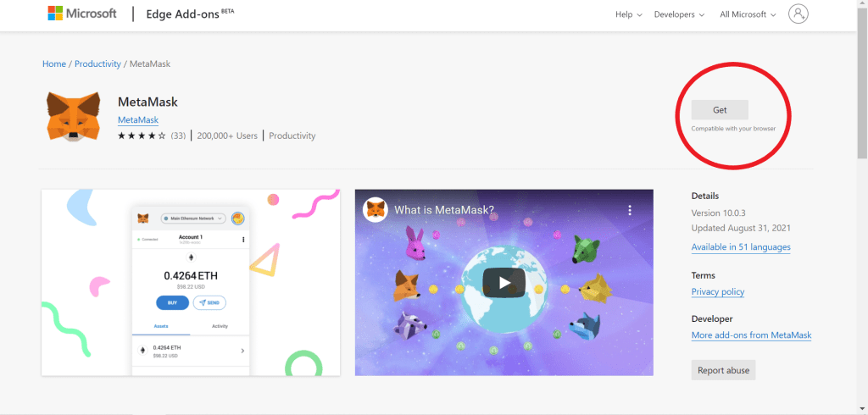Expand the Developers dropdown menu
868x415 pixels.
679,14
